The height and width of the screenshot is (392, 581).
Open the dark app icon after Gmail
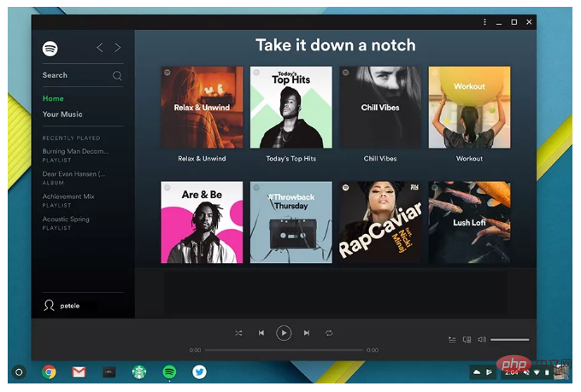(109, 372)
